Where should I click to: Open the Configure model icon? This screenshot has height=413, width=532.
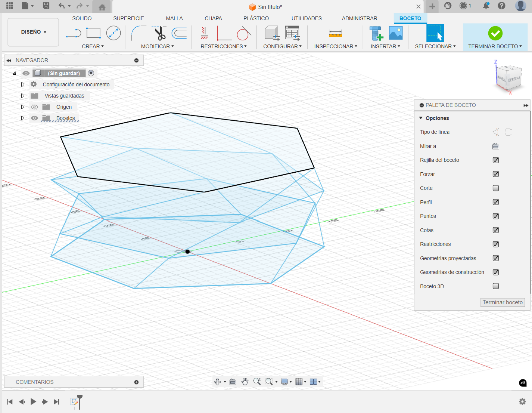(x=272, y=33)
